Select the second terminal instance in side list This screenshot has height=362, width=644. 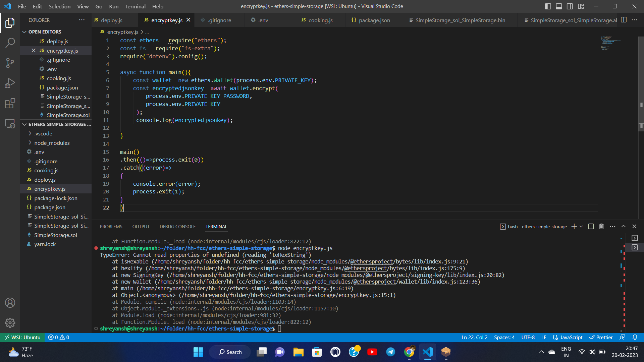coord(635,247)
